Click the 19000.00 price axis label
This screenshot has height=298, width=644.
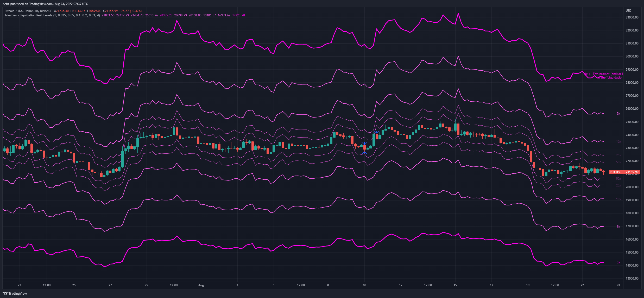[x=632, y=200]
